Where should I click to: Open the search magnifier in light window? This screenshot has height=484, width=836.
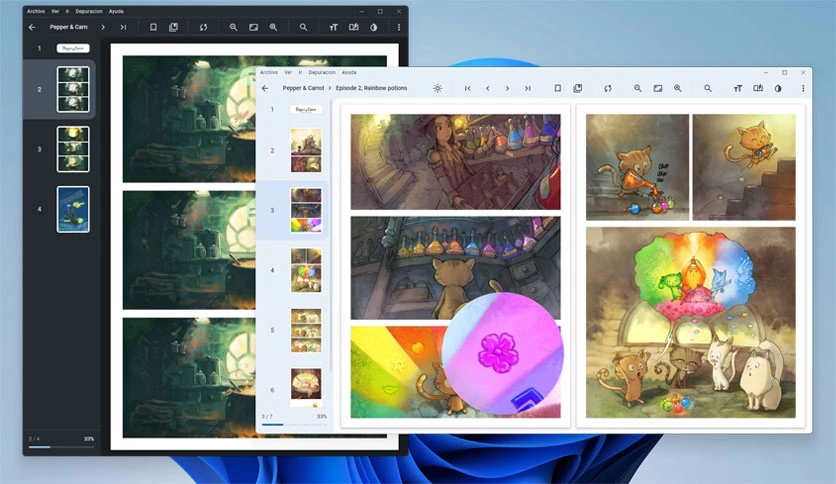[708, 88]
